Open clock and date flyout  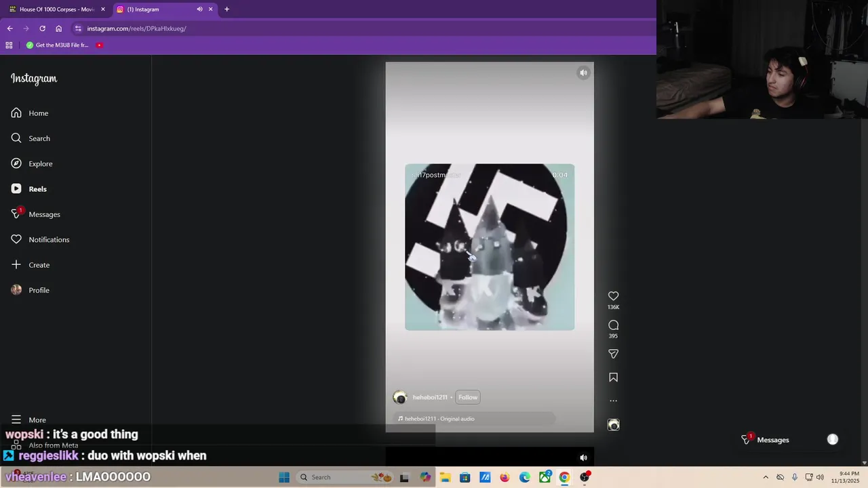tap(846, 477)
